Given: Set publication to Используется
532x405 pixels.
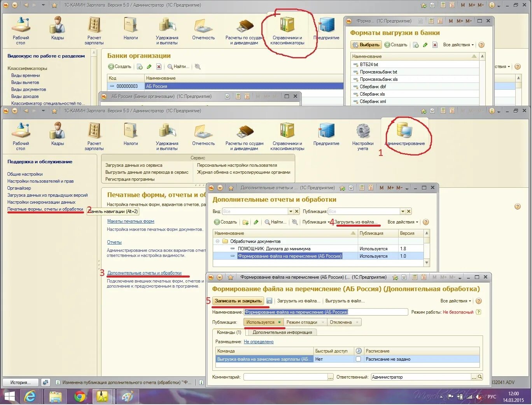Looking at the screenshot, I should 263,322.
